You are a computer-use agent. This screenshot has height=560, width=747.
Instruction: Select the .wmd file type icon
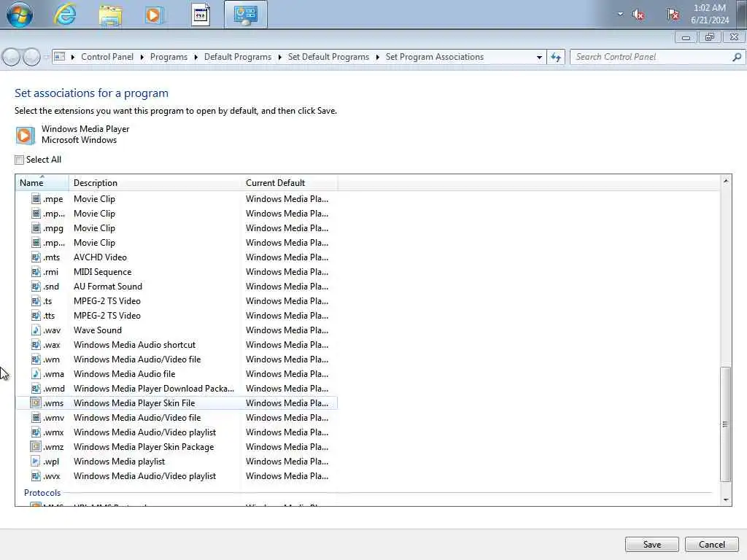[x=36, y=389]
